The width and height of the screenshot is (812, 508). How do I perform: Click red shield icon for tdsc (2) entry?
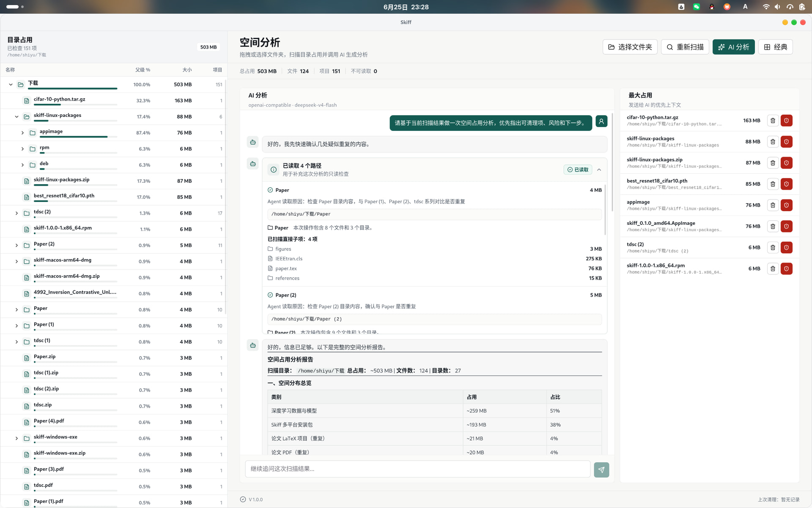(786, 248)
